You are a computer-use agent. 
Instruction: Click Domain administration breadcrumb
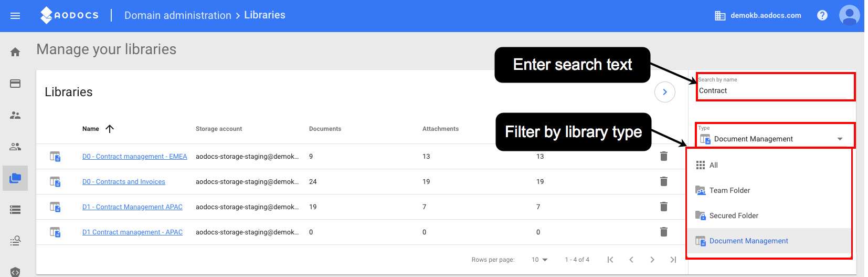pyautogui.click(x=178, y=15)
